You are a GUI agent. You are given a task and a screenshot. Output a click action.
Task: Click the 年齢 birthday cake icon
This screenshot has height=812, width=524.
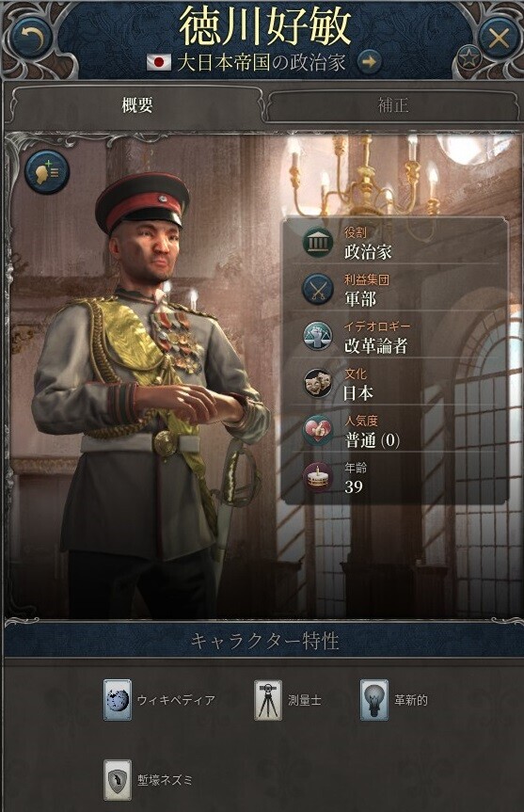(x=318, y=477)
